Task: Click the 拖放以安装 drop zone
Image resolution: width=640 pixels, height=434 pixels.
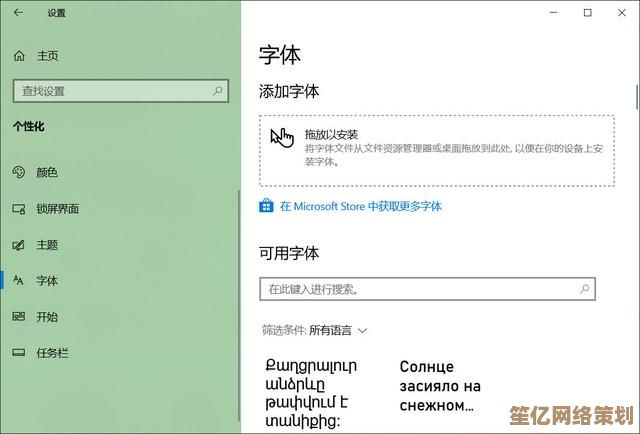Action: (436, 149)
